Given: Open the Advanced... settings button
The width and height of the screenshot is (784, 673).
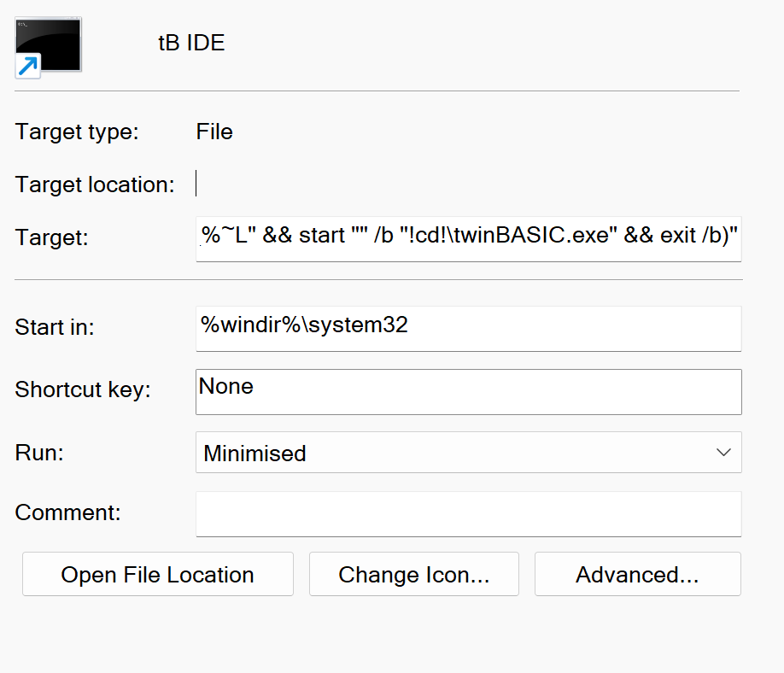Looking at the screenshot, I should (x=637, y=574).
